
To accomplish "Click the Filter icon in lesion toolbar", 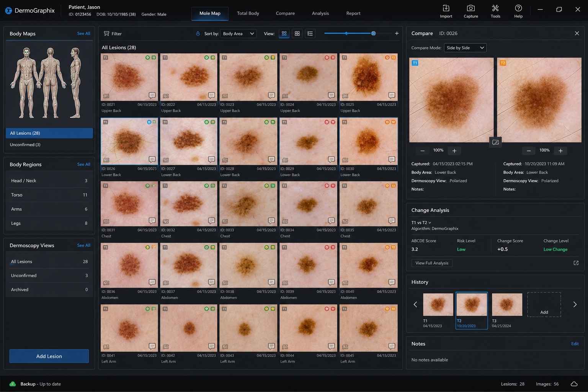I will [x=106, y=34].
